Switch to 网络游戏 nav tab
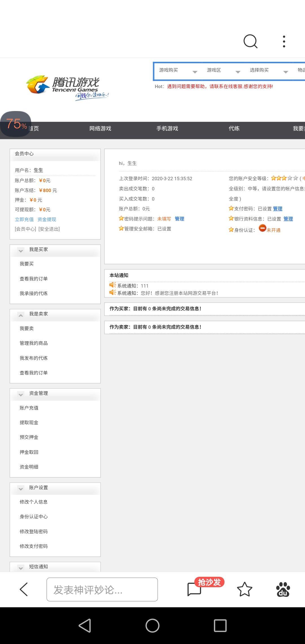This screenshot has width=305, height=644. [100, 129]
